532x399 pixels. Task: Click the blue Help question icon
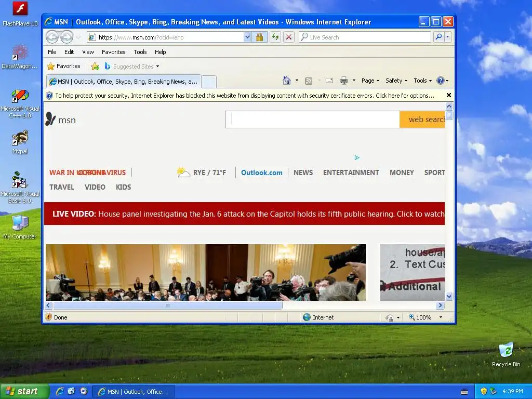(x=441, y=81)
